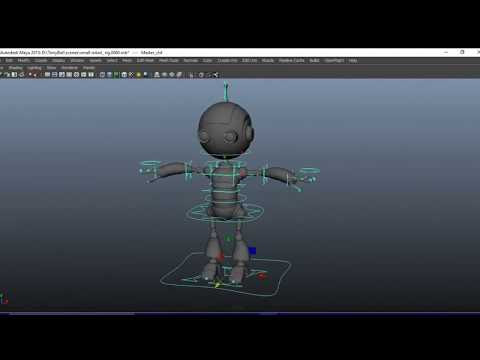Open the Help menu
Screen dimensions: 480x360
click(x=353, y=60)
